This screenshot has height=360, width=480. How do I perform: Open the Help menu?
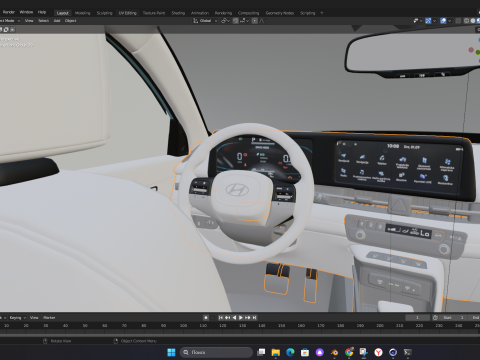pos(42,12)
